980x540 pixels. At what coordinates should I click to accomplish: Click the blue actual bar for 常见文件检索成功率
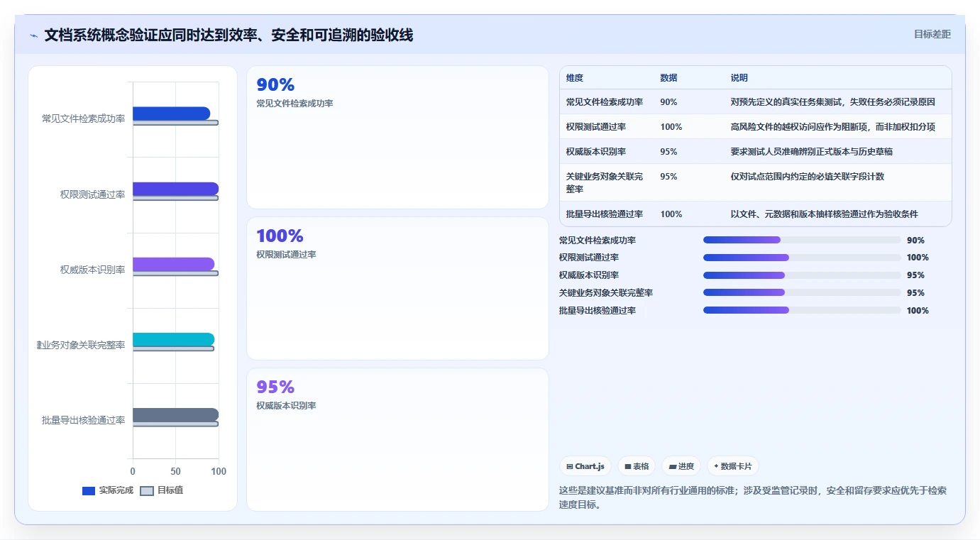171,114
